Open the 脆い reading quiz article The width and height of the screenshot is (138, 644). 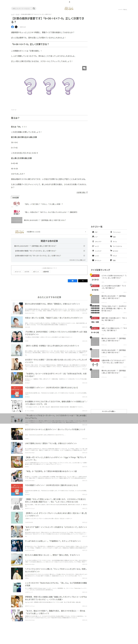[x=51, y=212]
